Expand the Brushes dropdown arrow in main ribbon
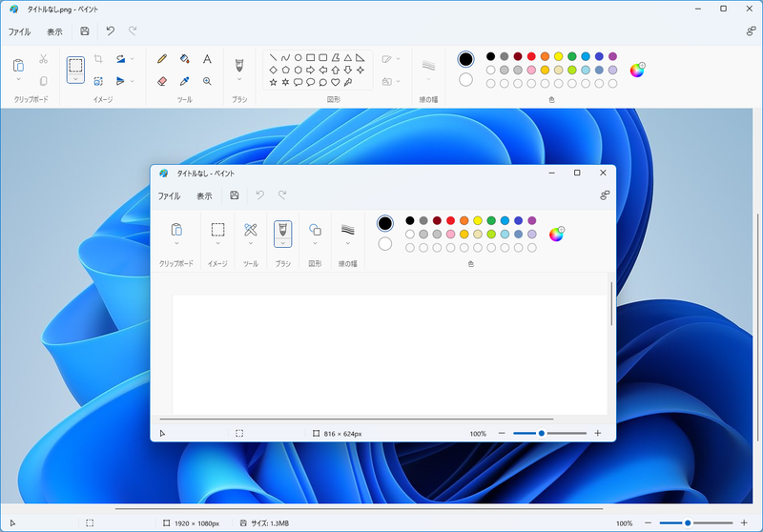 (239, 79)
